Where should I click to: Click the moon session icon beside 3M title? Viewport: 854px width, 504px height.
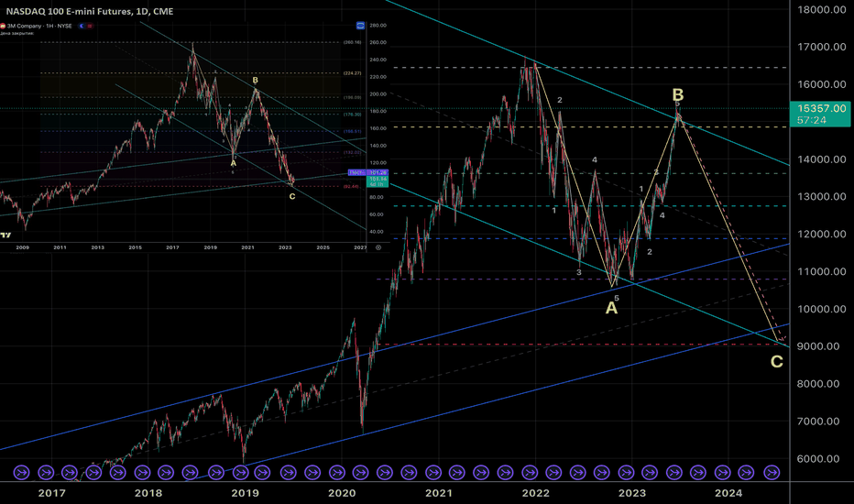82,26
